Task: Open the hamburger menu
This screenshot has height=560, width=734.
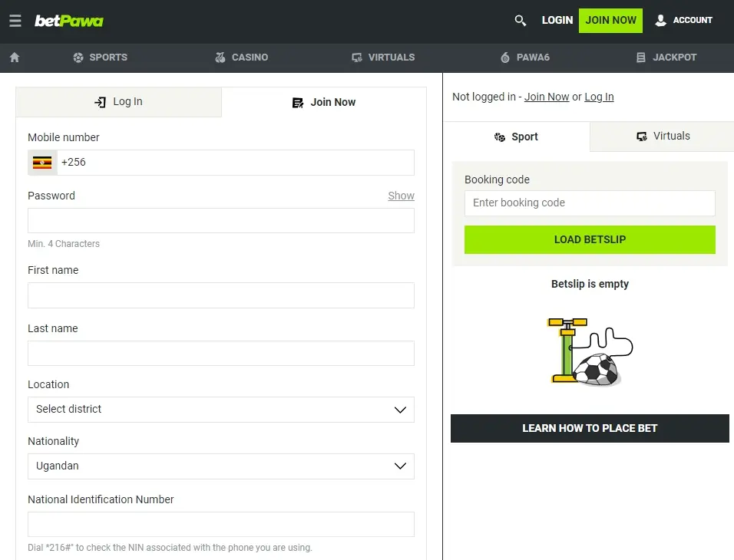Action: [x=15, y=21]
